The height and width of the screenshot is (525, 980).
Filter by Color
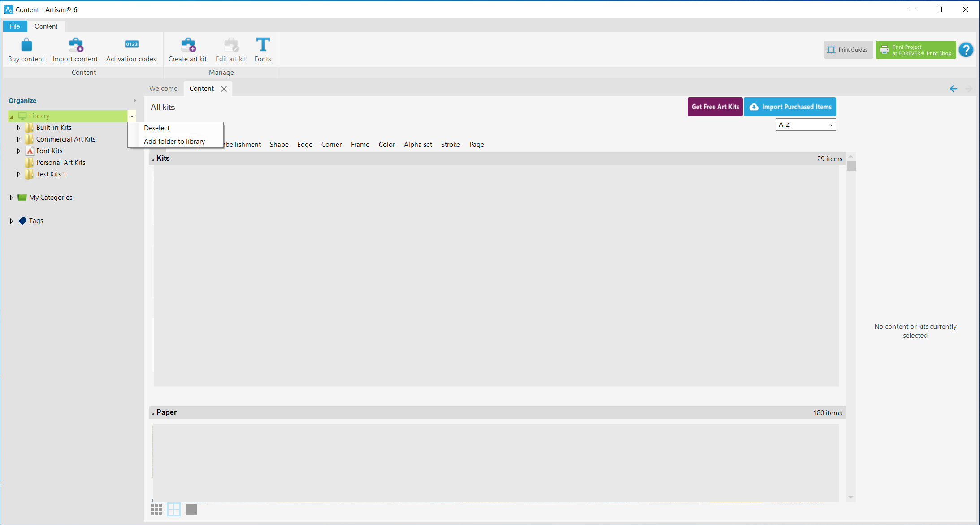coord(386,145)
